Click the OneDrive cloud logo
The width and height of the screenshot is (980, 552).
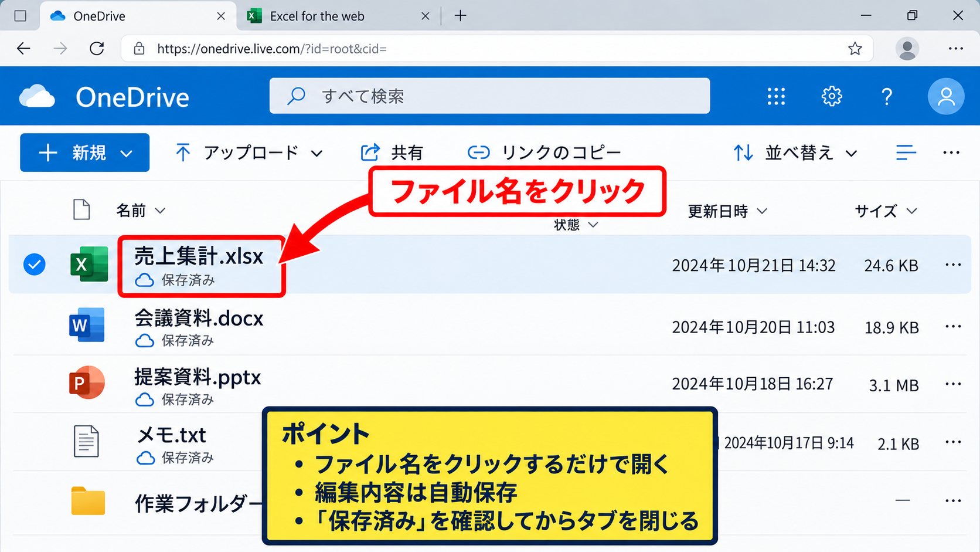click(x=37, y=97)
